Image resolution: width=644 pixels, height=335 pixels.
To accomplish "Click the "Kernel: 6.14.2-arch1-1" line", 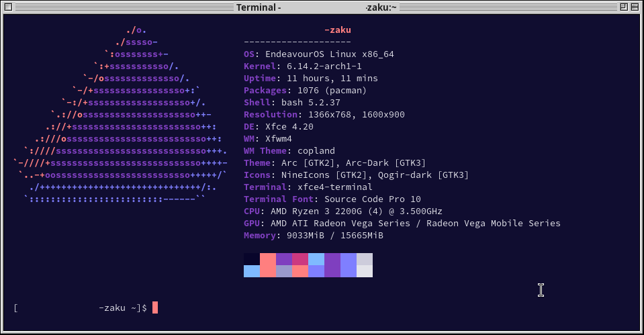I will (303, 66).
